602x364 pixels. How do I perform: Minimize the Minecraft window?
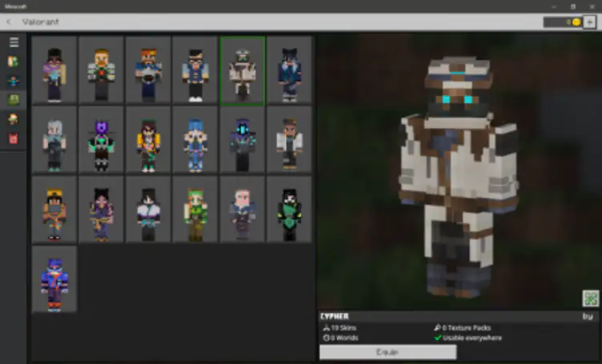pyautogui.click(x=554, y=6)
